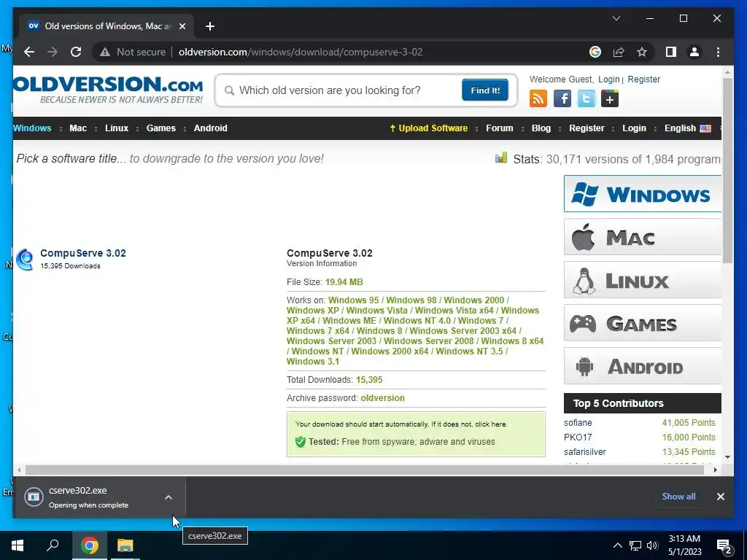
Task: Open the English language selector
Action: tap(687, 128)
